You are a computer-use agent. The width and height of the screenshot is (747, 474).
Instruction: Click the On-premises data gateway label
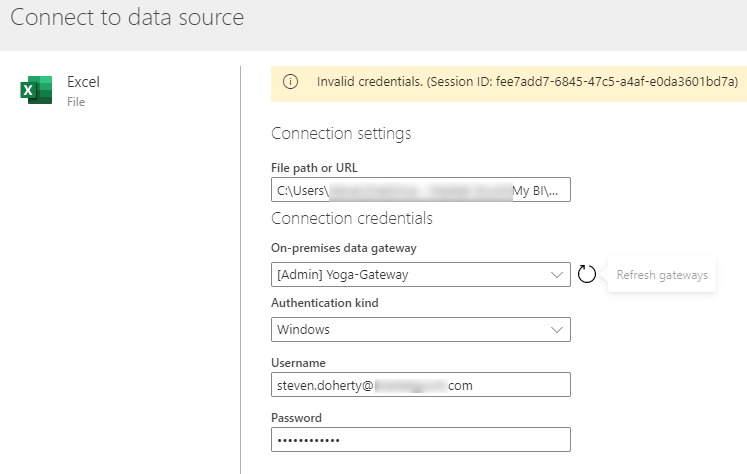343,248
